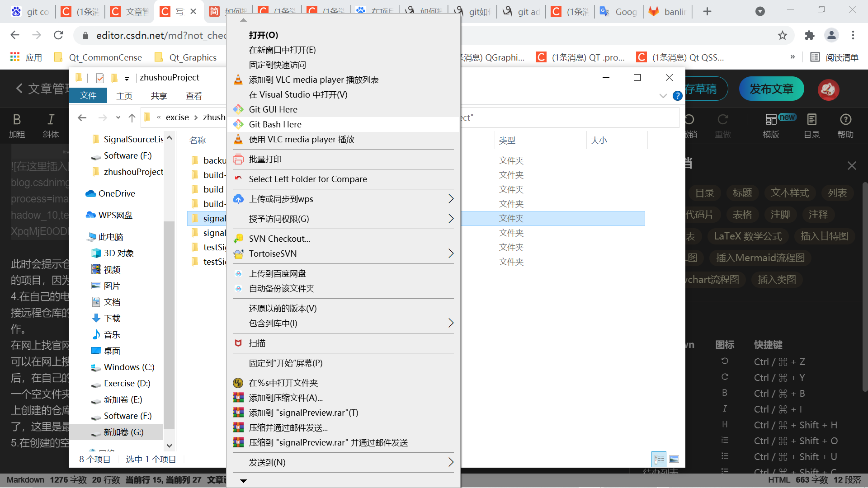Open the 模版 template icon
The width and height of the screenshot is (868, 488).
[x=771, y=120]
